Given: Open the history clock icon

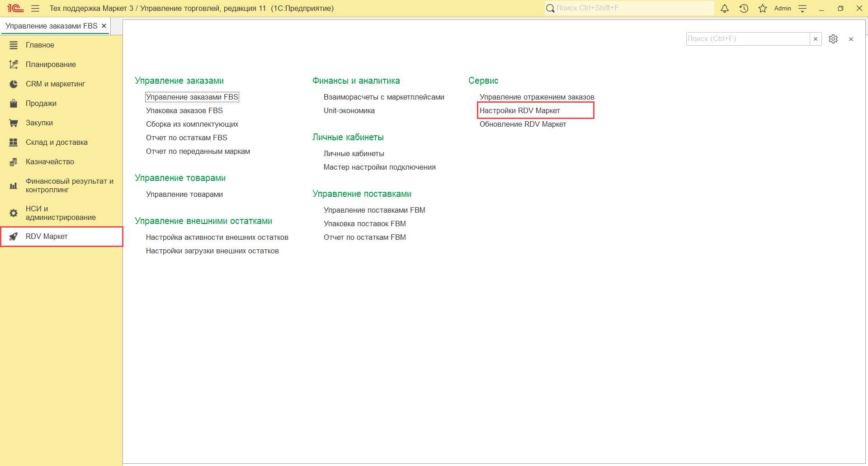Looking at the screenshot, I should click(x=744, y=9).
